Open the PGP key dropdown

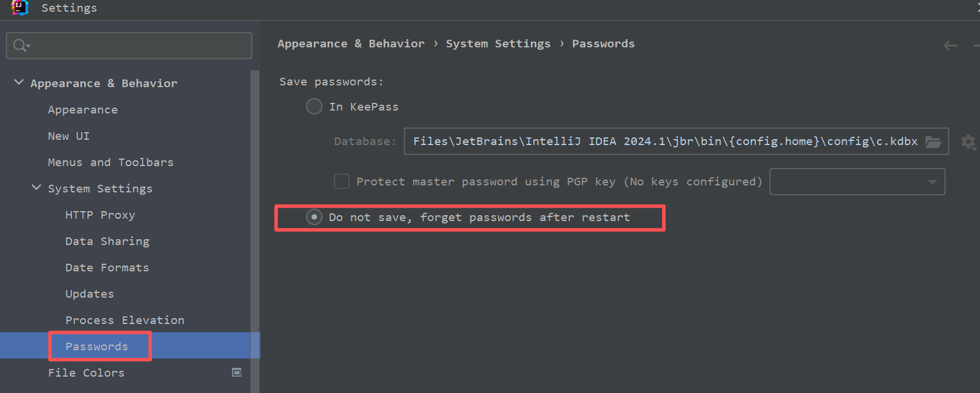tap(857, 181)
